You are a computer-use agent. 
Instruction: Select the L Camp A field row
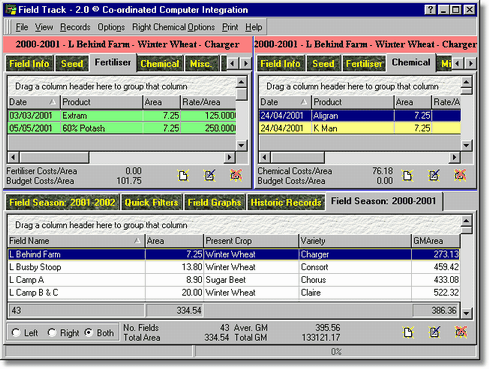(234, 280)
